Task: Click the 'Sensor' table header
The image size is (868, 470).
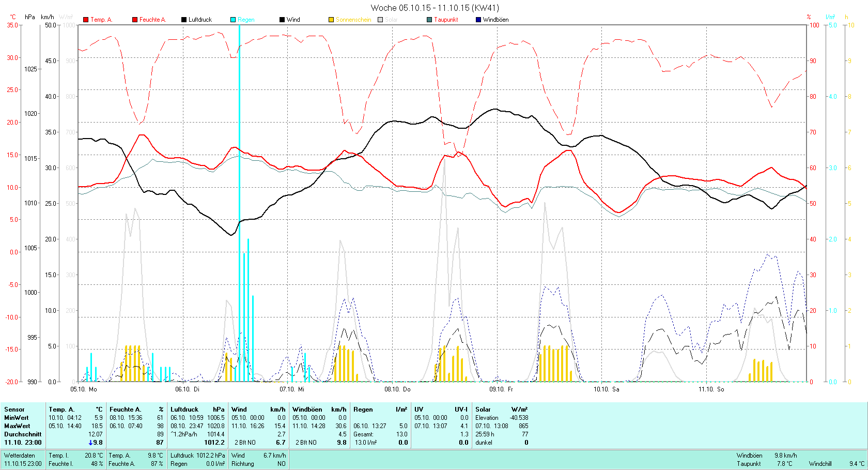Action: (14, 409)
